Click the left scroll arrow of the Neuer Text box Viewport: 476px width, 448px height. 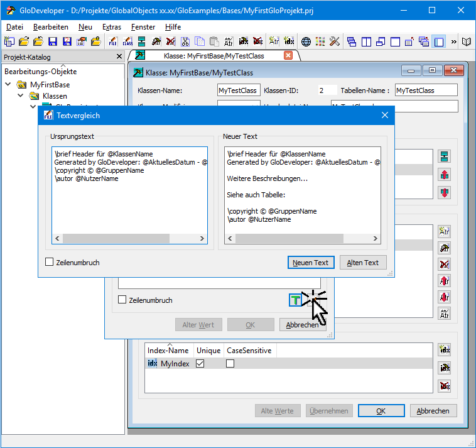pyautogui.click(x=230, y=238)
